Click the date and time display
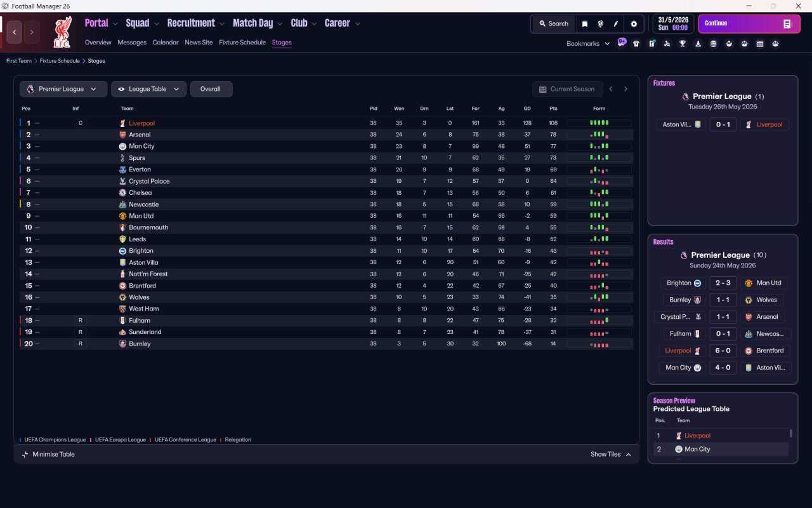This screenshot has height=508, width=812. click(x=673, y=23)
